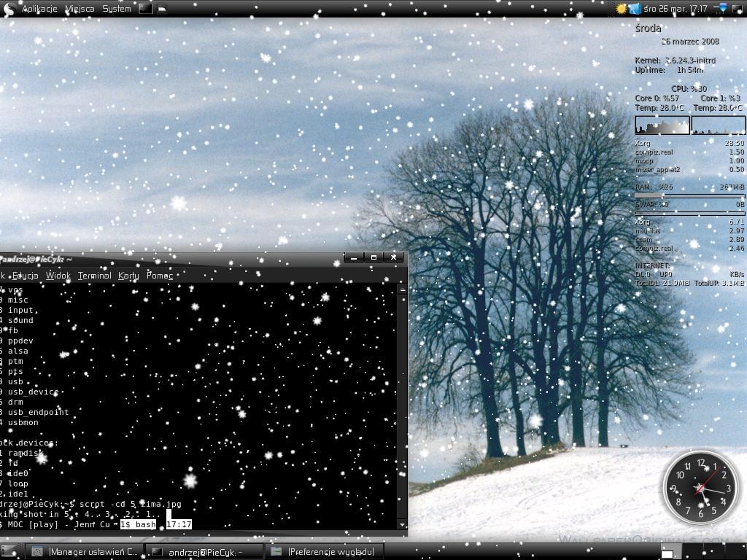Open Karty menu in terminal
This screenshot has width=747, height=560.
tap(128, 275)
